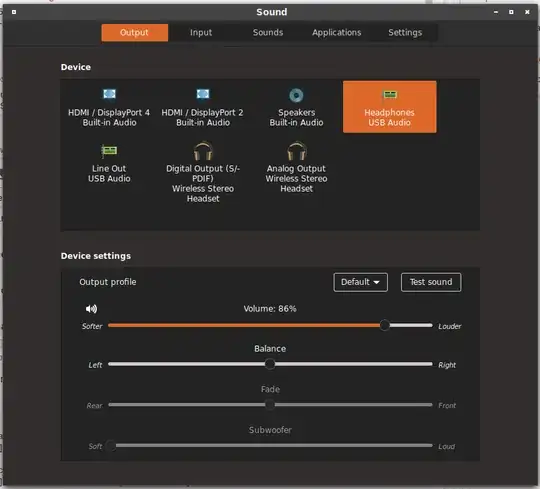Click the 'Output profile' label

108,282
